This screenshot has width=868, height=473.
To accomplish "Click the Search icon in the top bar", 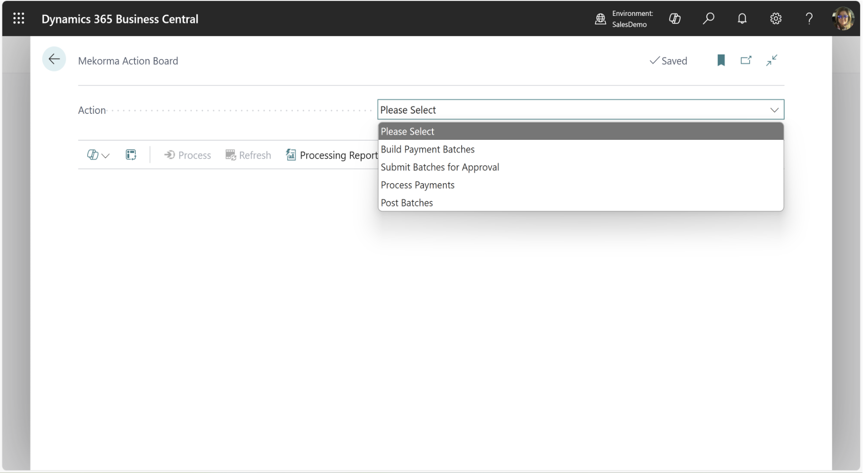I will [708, 18].
